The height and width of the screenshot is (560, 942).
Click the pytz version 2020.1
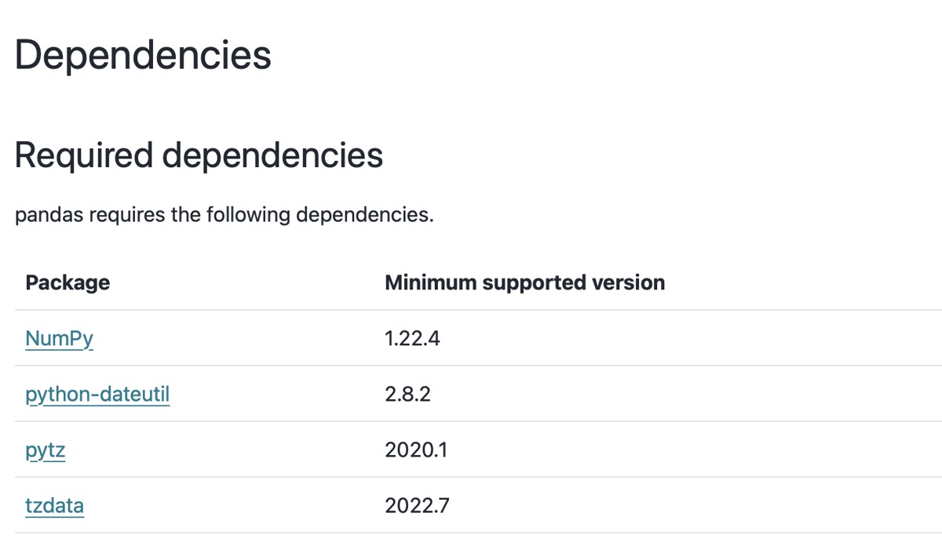(416, 450)
